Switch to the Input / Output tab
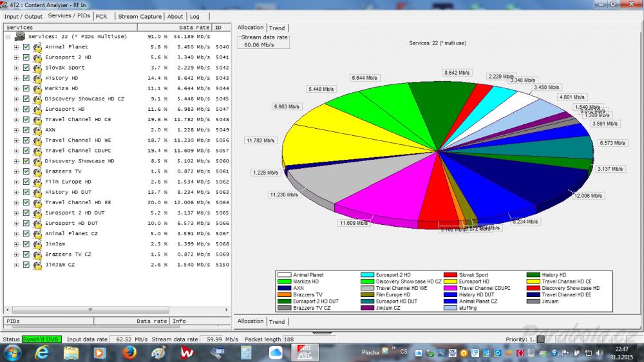 (x=23, y=17)
